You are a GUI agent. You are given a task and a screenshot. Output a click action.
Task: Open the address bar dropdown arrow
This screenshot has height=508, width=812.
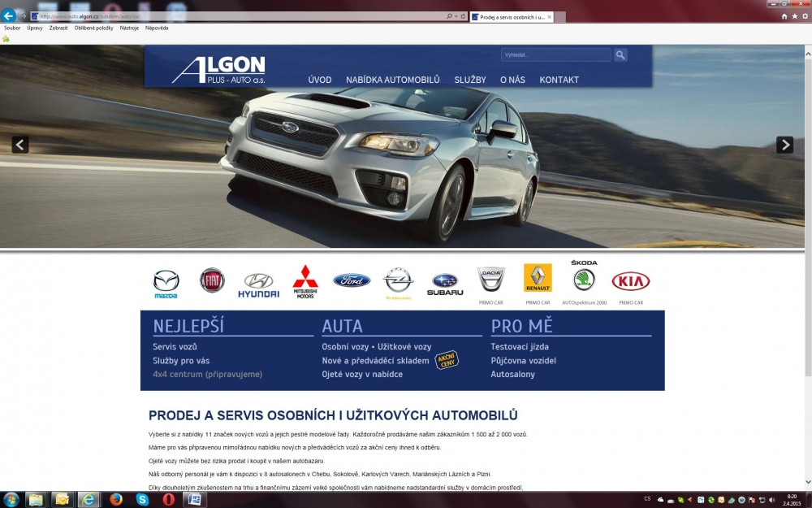(456, 16)
